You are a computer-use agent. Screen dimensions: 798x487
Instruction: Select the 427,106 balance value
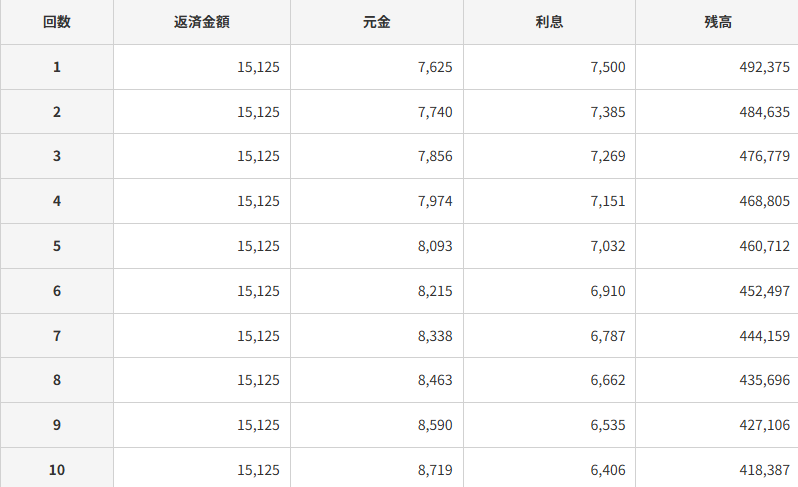pyautogui.click(x=764, y=425)
